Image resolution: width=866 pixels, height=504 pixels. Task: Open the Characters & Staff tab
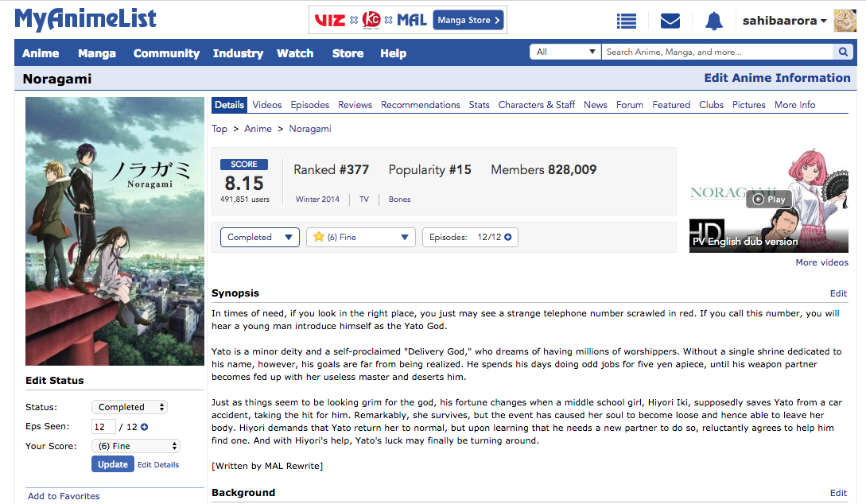coord(536,105)
